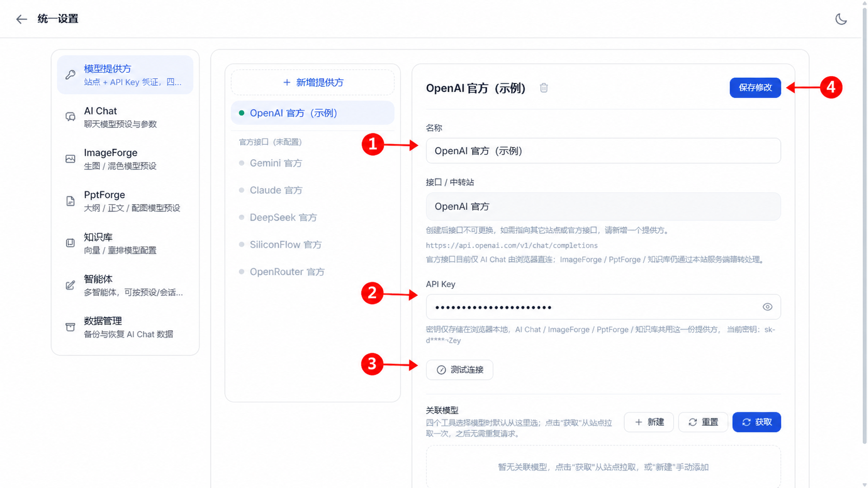Click the 统一设置 page title
868x488 pixels.
point(58,19)
